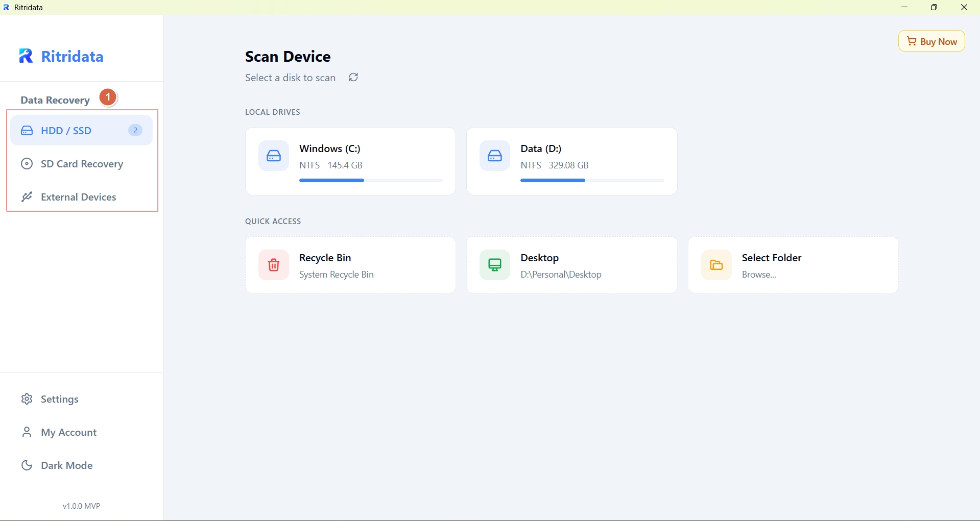
Task: Open the HDD / SSD section
Action: coord(66,131)
